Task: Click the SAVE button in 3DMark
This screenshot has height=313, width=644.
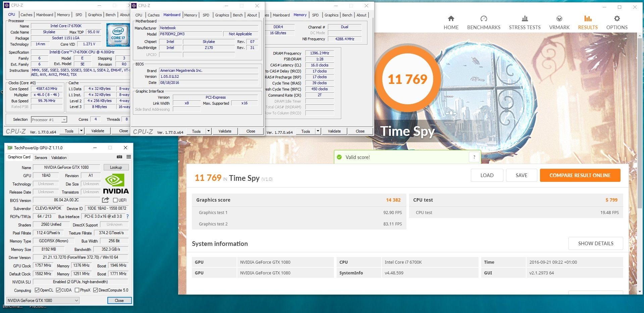Action: pos(522,175)
